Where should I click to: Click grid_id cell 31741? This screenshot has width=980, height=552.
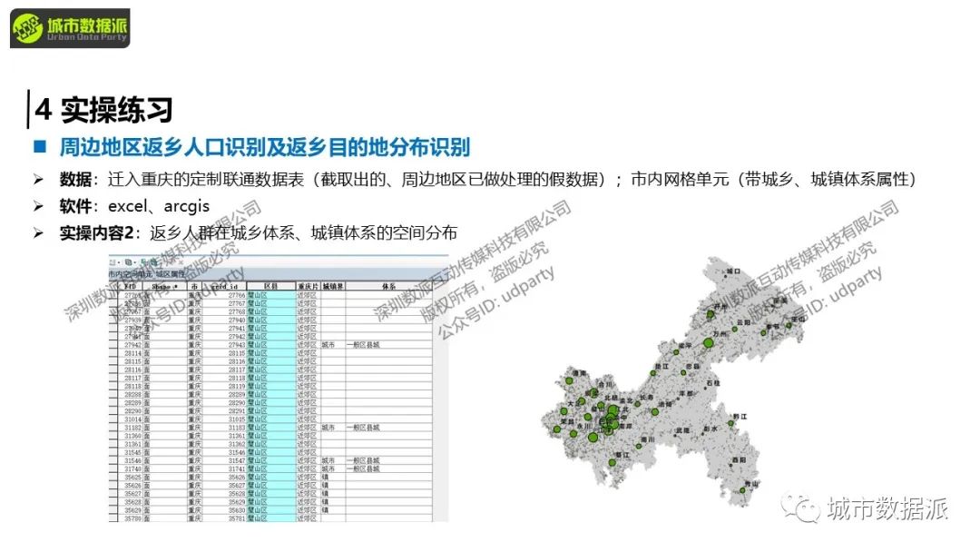(x=225, y=468)
